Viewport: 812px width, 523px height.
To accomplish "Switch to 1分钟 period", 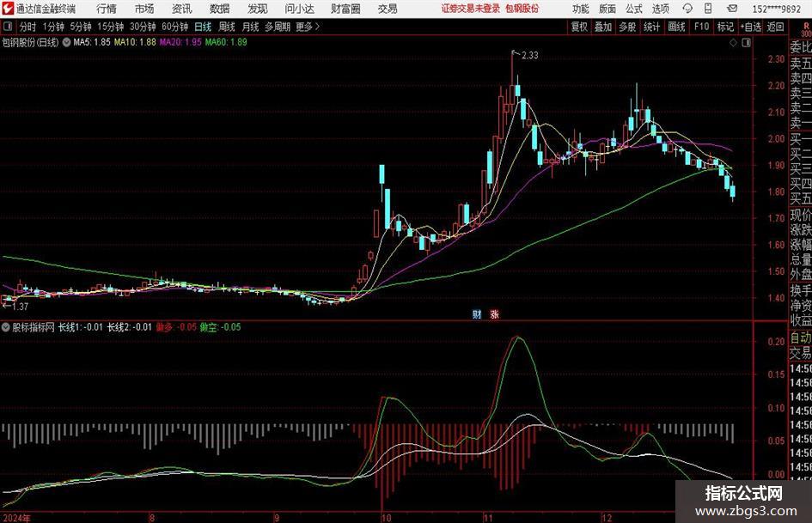I will (53, 27).
